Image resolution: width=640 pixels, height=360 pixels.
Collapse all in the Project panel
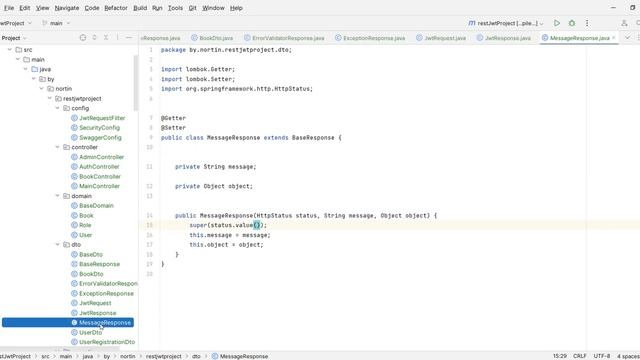pos(106,38)
